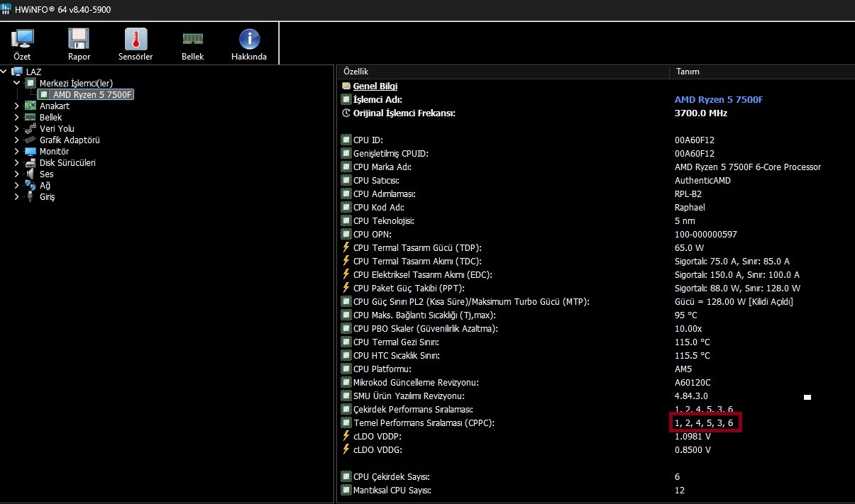Select the blue AMD Ryzen 5 7500F value
Viewport: 855px width, 504px height.
[x=719, y=100]
